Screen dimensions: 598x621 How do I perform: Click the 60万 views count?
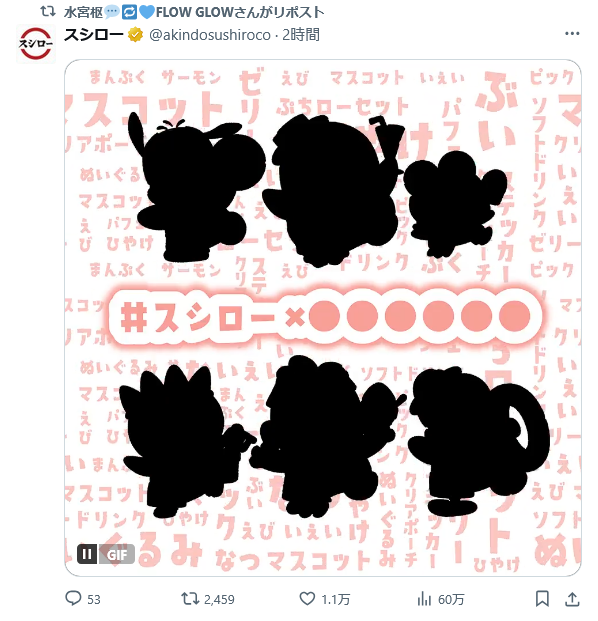point(451,599)
